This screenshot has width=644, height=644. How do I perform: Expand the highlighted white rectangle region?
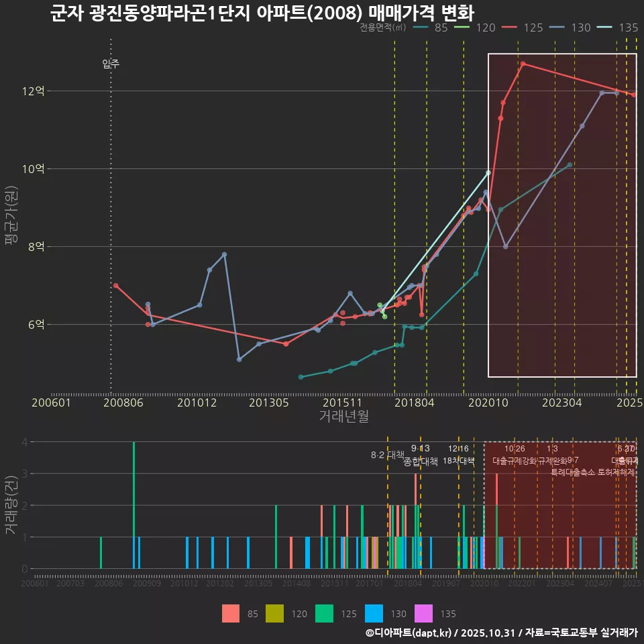point(562,215)
